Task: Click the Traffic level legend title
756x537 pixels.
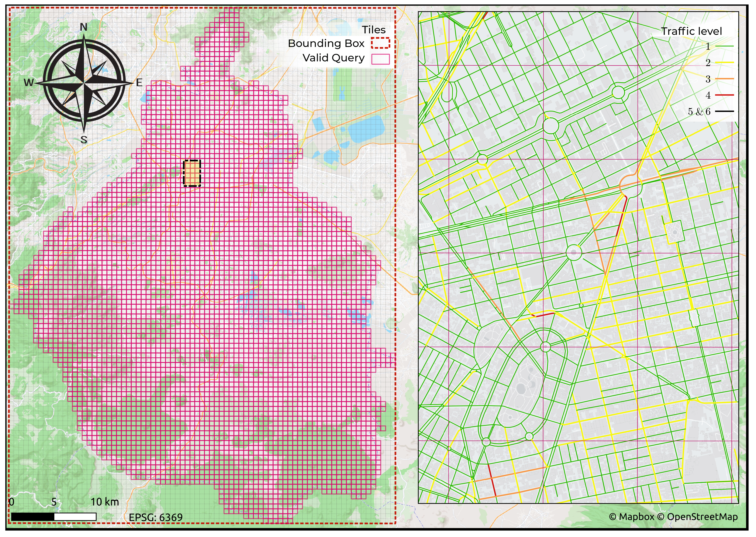Action: pyautogui.click(x=691, y=31)
